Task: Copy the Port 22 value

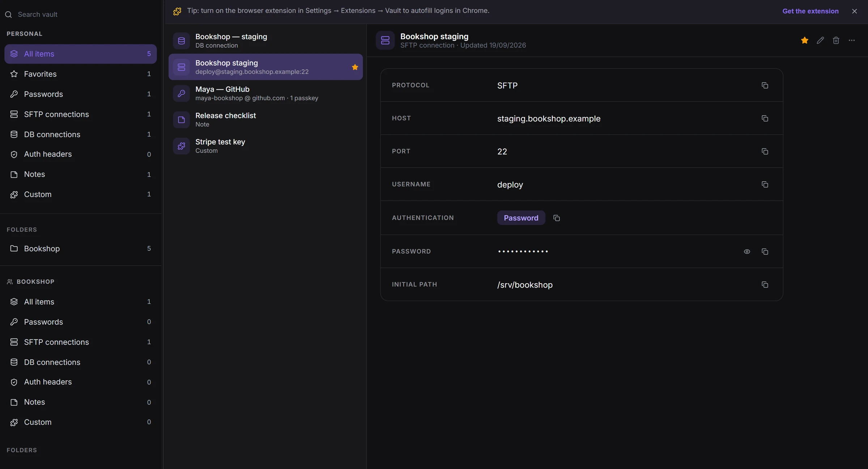Action: point(765,151)
